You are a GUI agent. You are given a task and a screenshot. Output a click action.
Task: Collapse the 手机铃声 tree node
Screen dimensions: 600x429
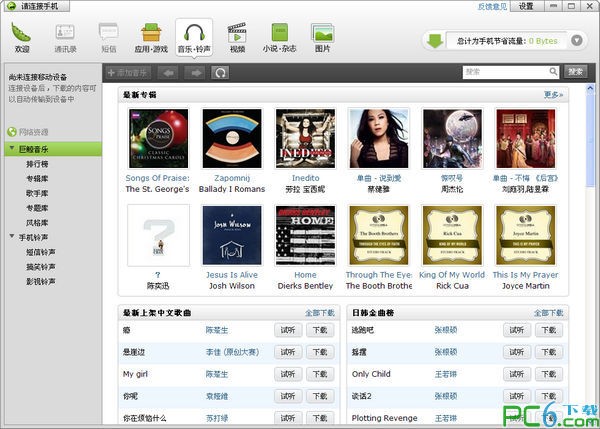click(x=12, y=237)
